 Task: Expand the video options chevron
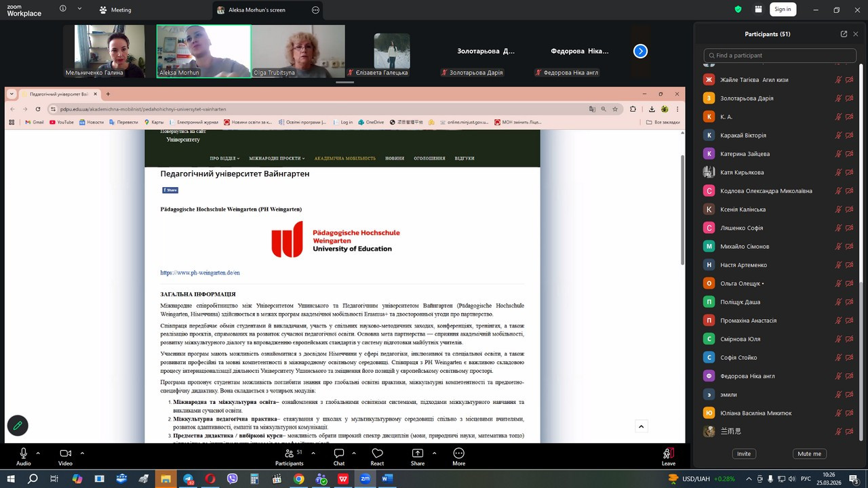click(82, 453)
